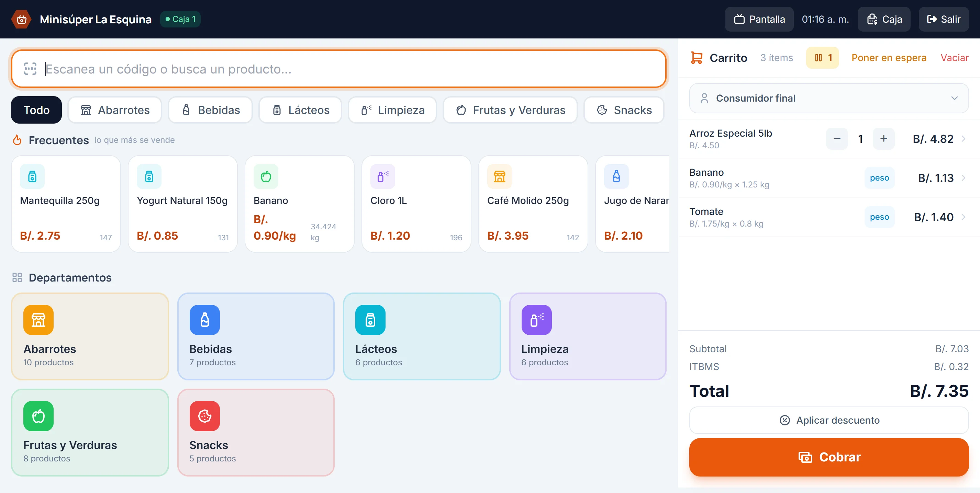Switch to the Lácteos category tab

(300, 110)
